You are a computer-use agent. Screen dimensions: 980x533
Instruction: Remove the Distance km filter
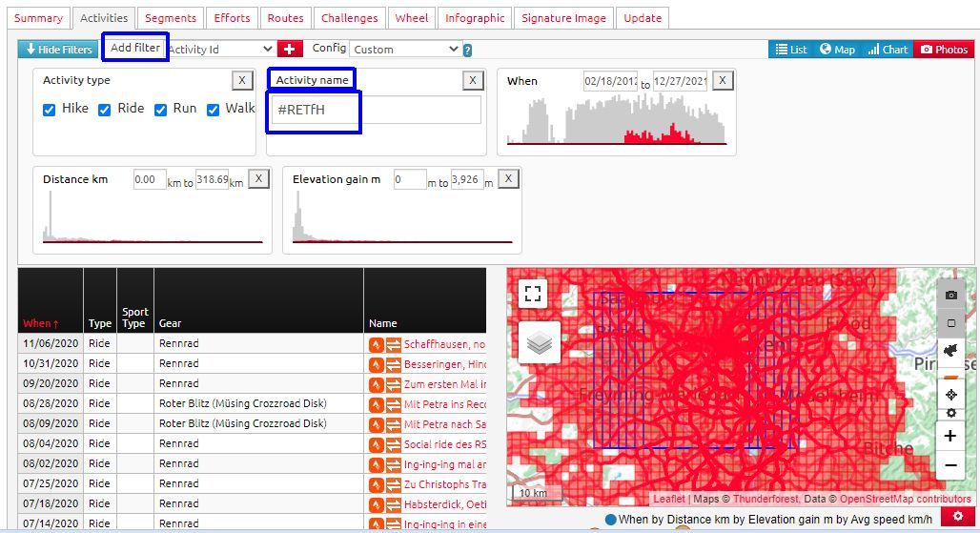(258, 178)
